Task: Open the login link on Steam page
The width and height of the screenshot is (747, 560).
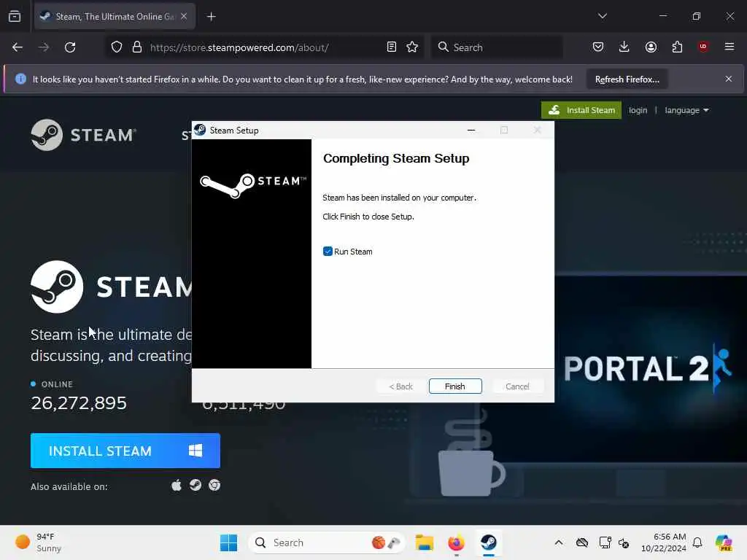Action: 638,110
